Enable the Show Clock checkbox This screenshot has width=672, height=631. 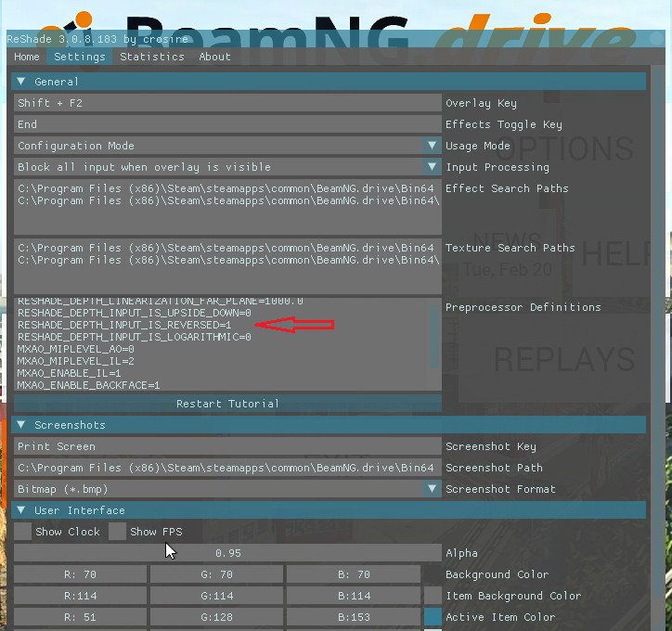[22, 532]
